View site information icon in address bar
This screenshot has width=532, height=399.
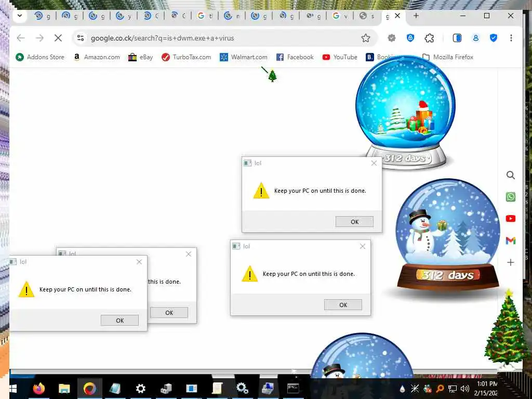click(x=81, y=38)
